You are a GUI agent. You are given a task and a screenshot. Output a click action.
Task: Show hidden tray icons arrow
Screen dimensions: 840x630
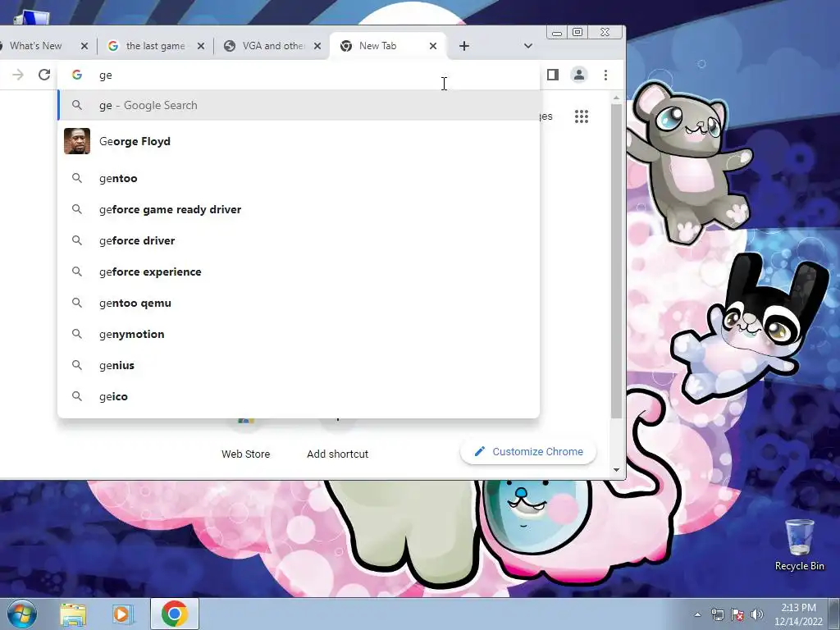(x=697, y=614)
